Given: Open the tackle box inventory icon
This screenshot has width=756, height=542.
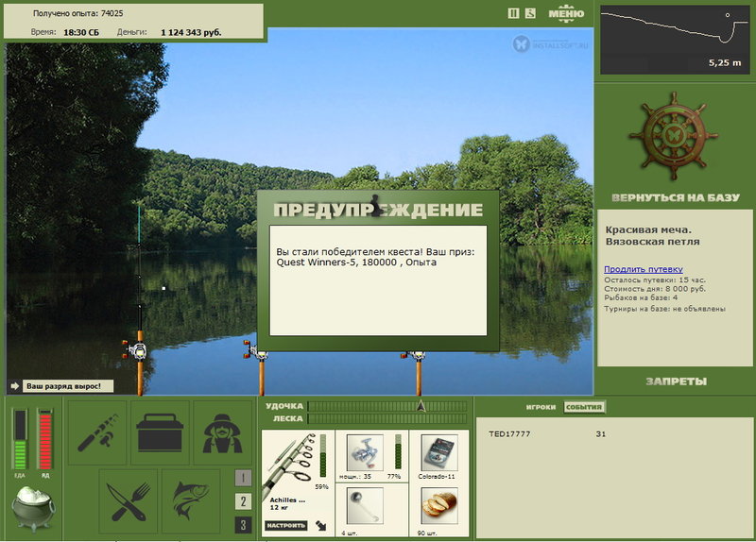Looking at the screenshot, I should pos(160,432).
